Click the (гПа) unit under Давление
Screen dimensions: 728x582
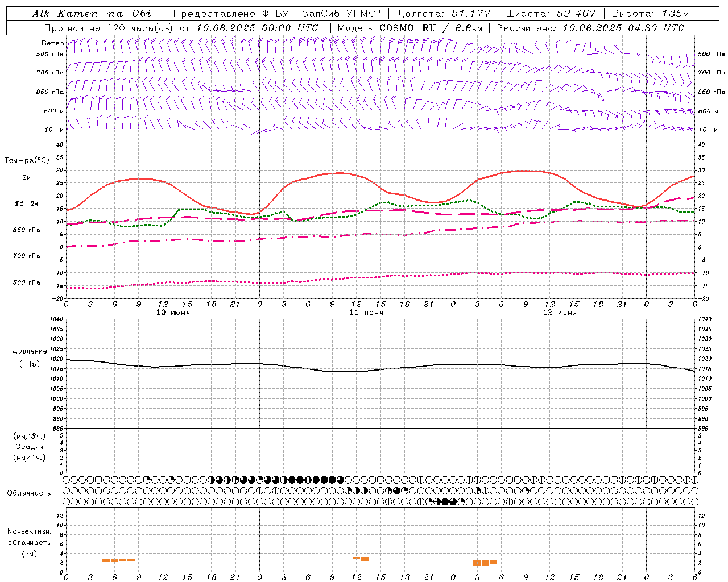[30, 364]
